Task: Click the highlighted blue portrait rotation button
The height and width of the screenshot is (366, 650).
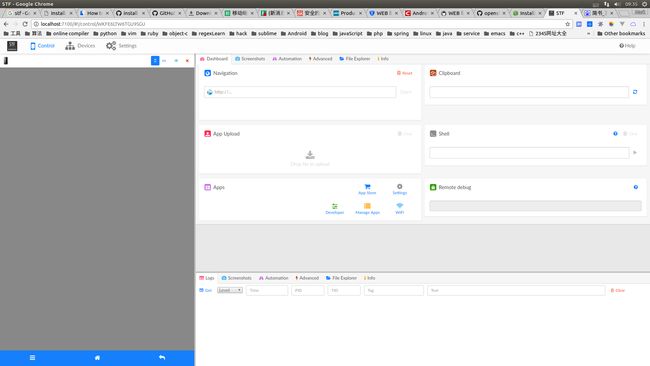Action: click(155, 61)
